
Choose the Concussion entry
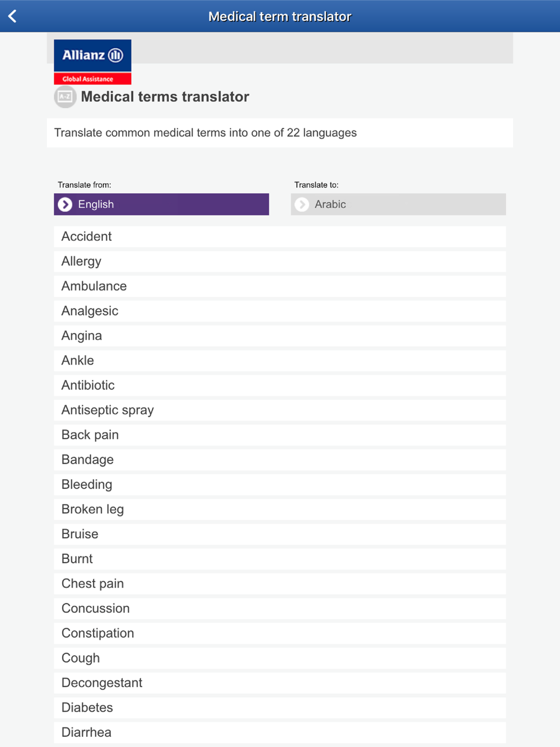point(280,608)
